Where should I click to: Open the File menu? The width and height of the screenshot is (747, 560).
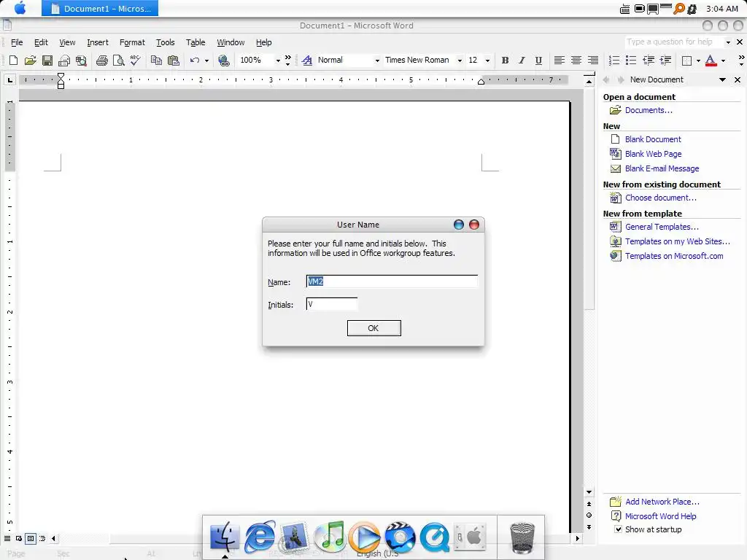pos(17,42)
